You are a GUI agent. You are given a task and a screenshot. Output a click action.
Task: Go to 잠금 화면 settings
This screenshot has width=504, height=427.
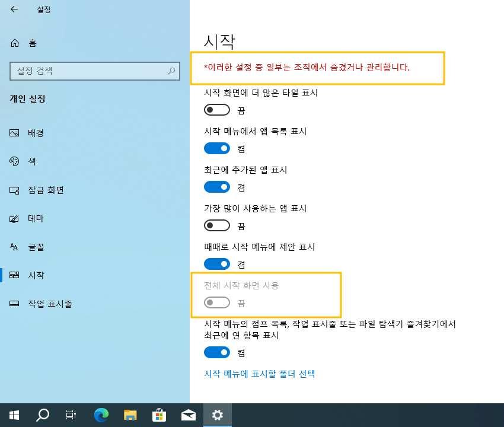[x=46, y=190]
